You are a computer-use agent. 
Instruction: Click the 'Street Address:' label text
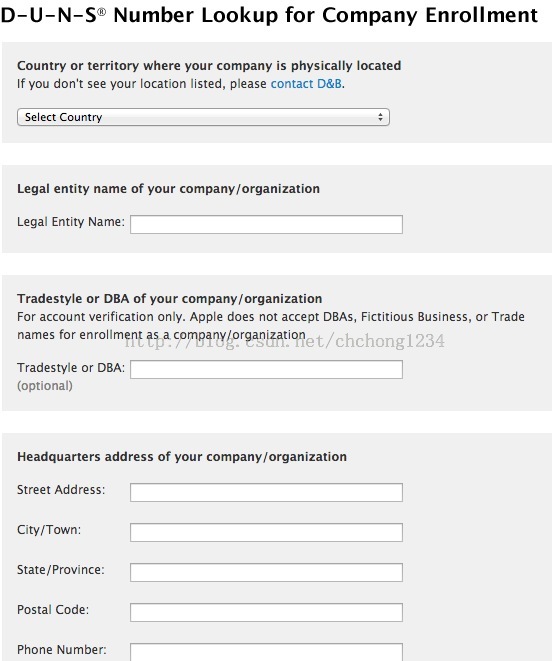61,490
